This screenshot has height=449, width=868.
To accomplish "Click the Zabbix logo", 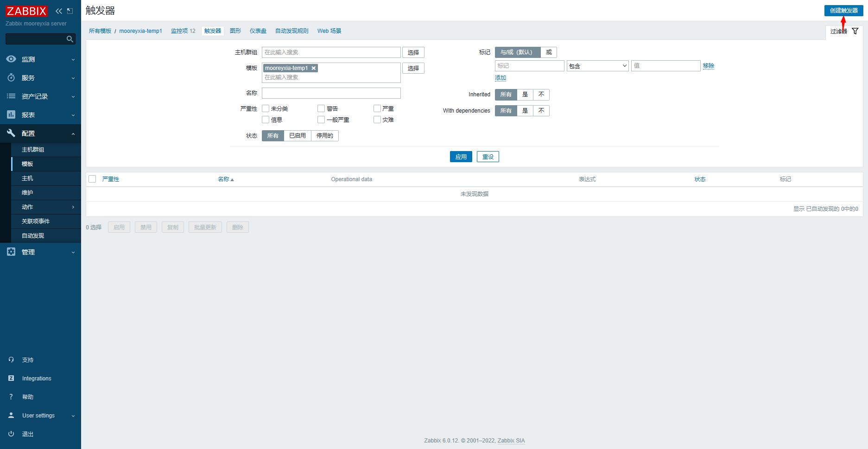I will [26, 11].
